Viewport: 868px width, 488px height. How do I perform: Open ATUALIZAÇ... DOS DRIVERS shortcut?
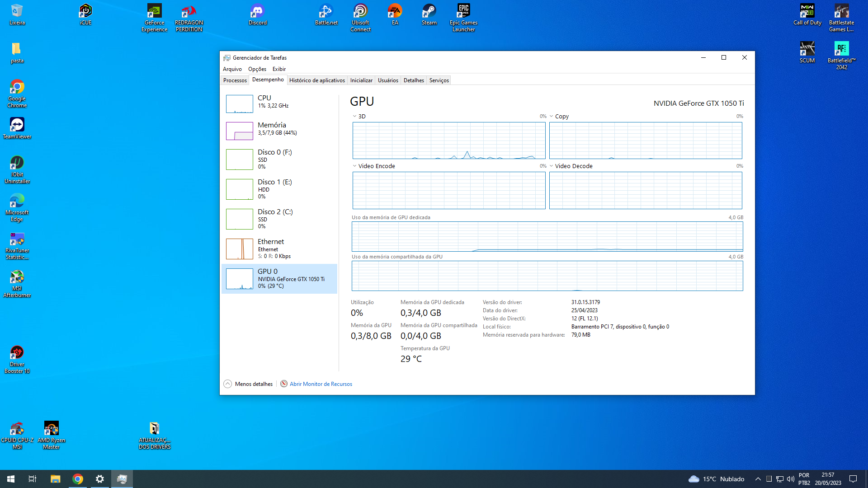[x=154, y=435]
